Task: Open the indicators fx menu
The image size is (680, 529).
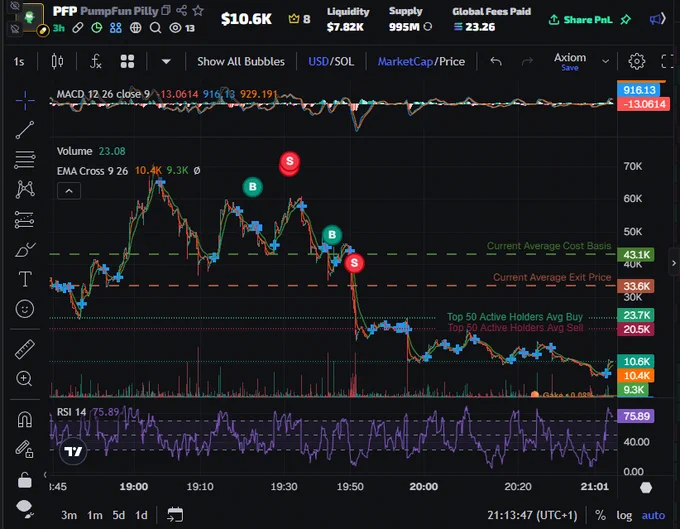Action: click(x=96, y=62)
